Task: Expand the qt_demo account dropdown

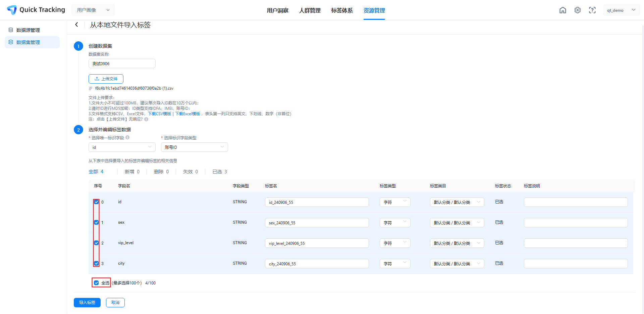Action: click(x=621, y=10)
